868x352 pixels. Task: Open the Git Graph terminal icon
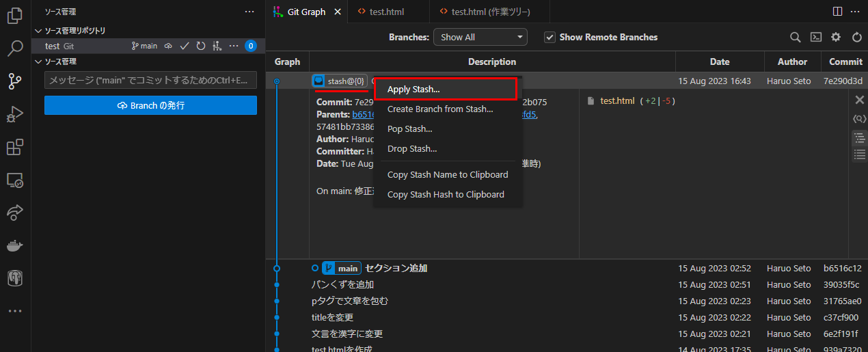[815, 37]
